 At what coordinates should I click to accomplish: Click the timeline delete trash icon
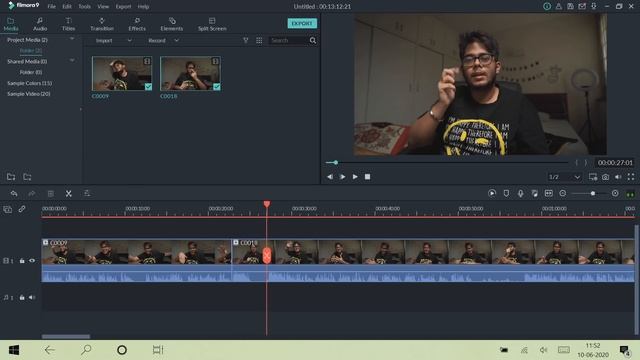tap(51, 193)
